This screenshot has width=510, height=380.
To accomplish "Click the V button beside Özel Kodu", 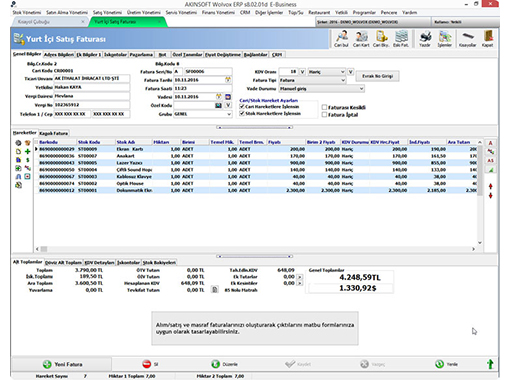I will [228, 105].
